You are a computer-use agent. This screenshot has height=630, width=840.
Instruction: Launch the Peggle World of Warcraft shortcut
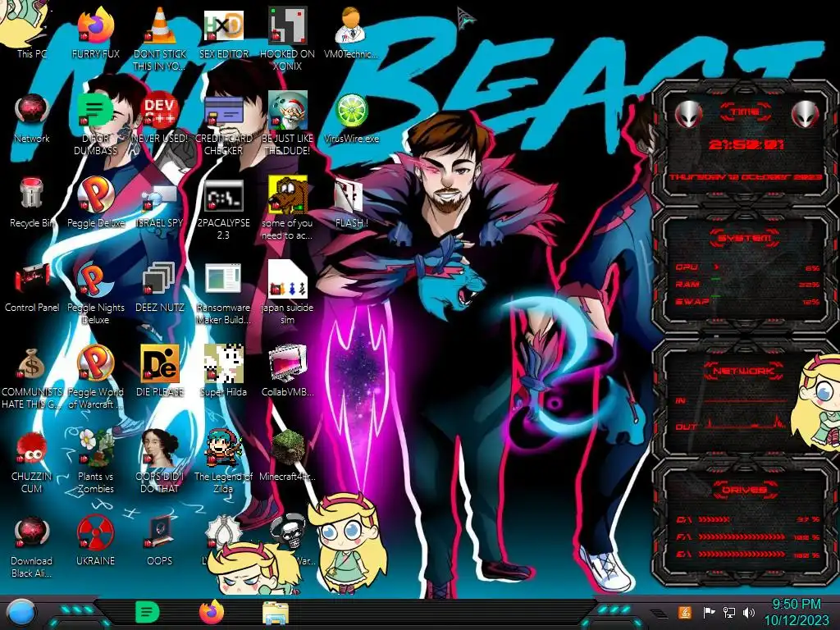[95, 363]
